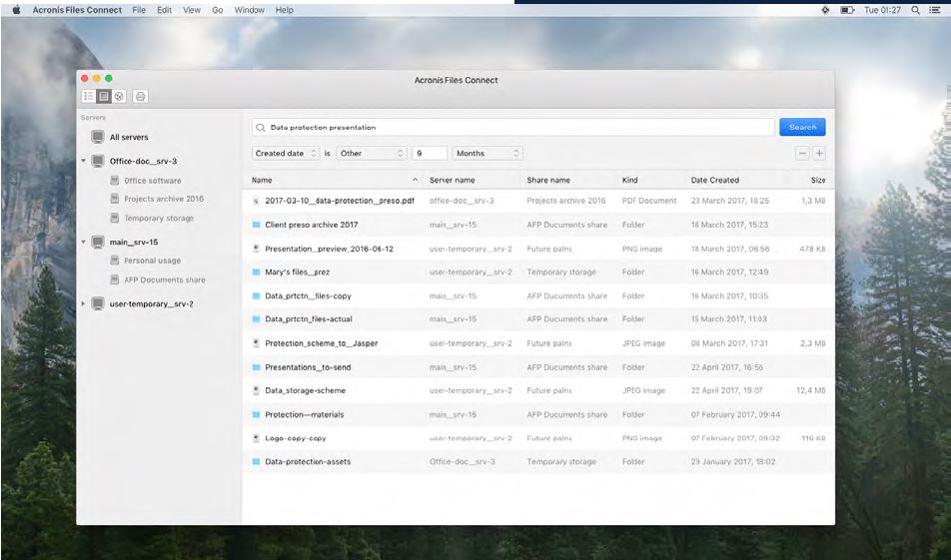
Task: Open the Help menu
Action: [285, 10]
